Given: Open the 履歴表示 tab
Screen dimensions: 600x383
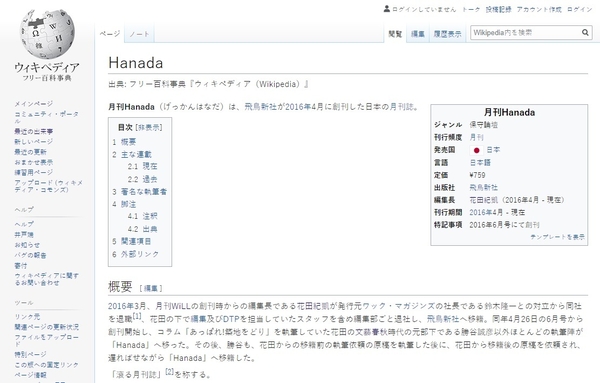Looking at the screenshot, I should pos(447,34).
